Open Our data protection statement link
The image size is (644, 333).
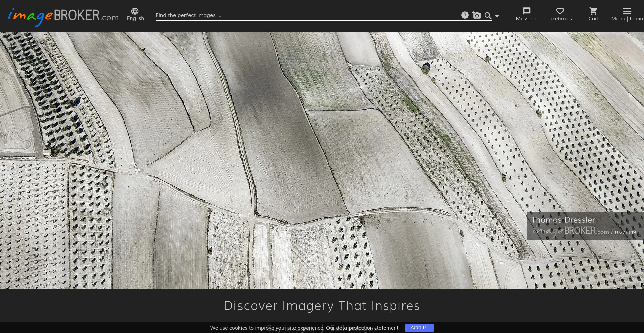pyautogui.click(x=362, y=328)
